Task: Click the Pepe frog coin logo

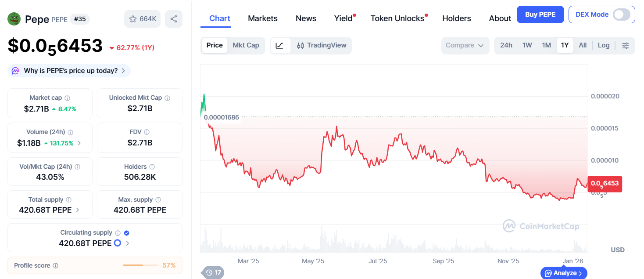Action: point(14,19)
